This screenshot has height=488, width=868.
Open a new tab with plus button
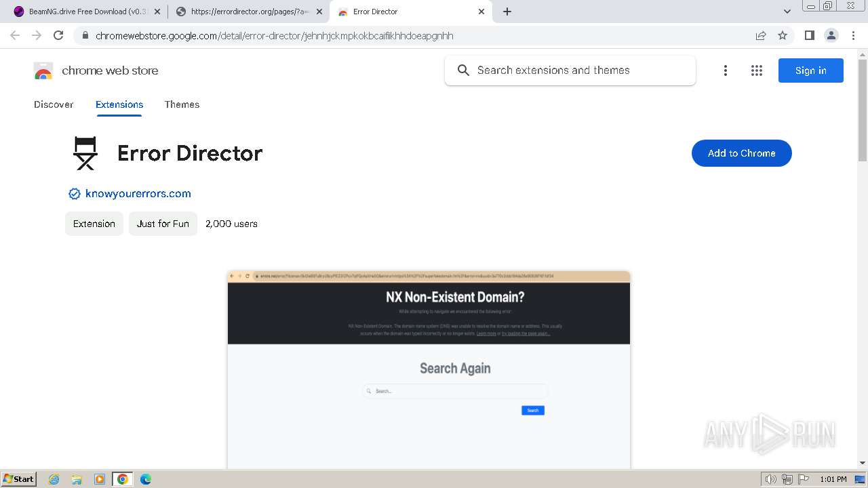click(x=507, y=12)
